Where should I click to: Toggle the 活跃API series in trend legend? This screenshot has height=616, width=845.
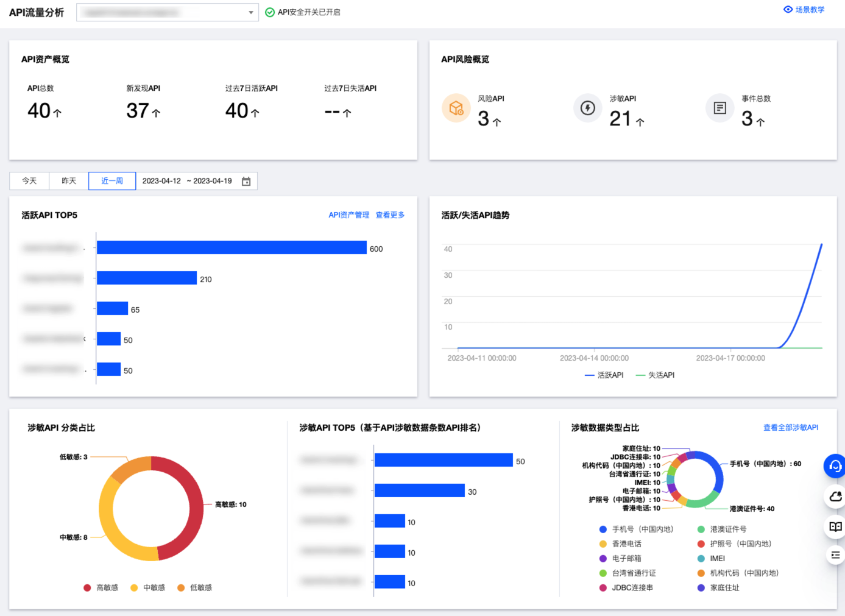pos(604,375)
